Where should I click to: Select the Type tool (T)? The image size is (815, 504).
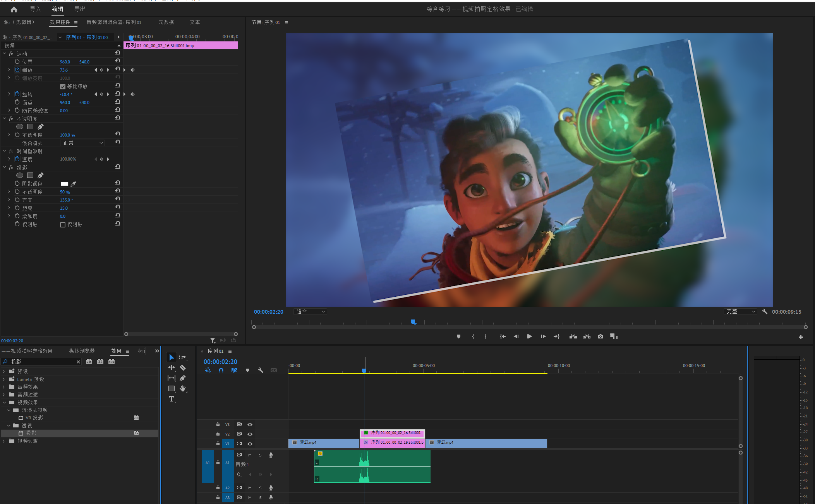[172, 399]
